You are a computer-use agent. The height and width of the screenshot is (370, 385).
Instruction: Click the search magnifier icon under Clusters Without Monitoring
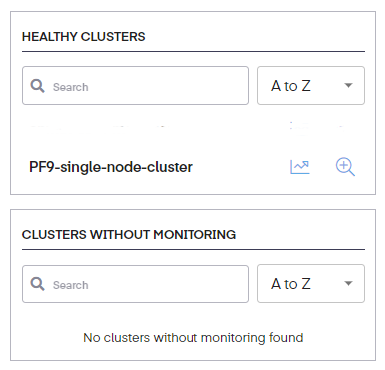(x=37, y=284)
